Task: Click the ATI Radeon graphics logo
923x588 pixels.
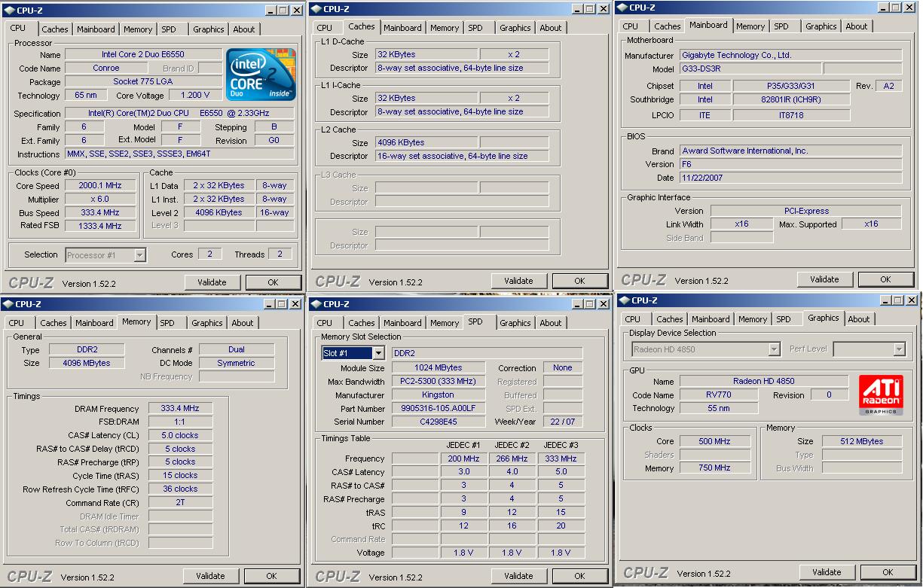Action: click(x=881, y=395)
